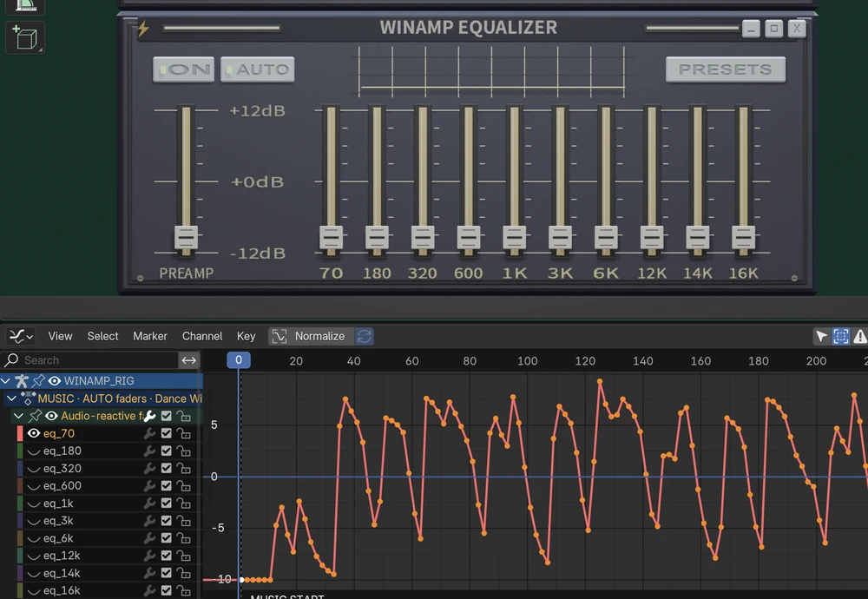This screenshot has height=599, width=868.
Task: Click the 1K band slider handle
Action: 514,238
